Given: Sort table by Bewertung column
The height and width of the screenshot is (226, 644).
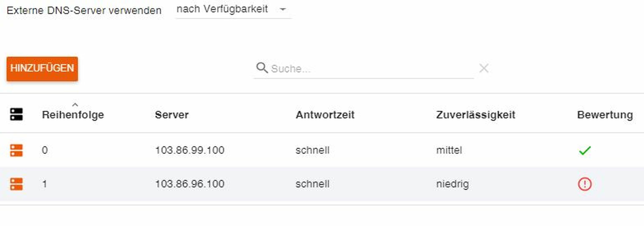Looking at the screenshot, I should click(x=605, y=115).
